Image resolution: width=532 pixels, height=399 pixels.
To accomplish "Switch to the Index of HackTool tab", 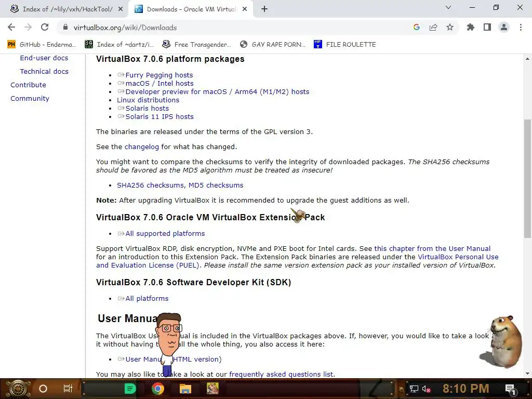I will [x=64, y=9].
